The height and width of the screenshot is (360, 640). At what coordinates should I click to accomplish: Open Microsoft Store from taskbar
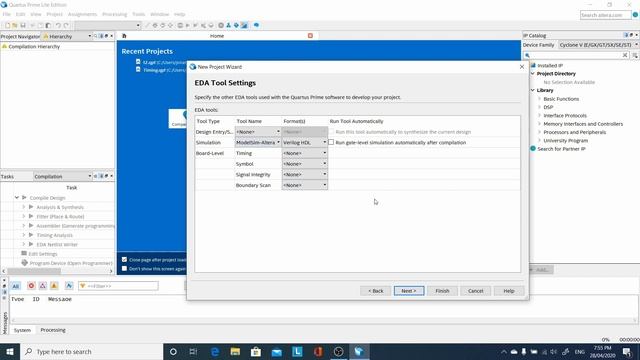coord(256,351)
